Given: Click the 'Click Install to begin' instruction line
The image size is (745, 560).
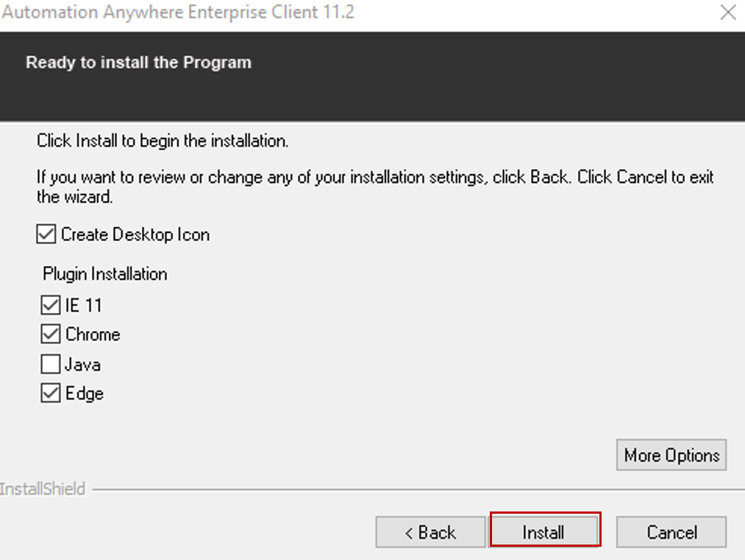Looking at the screenshot, I should point(163,140).
